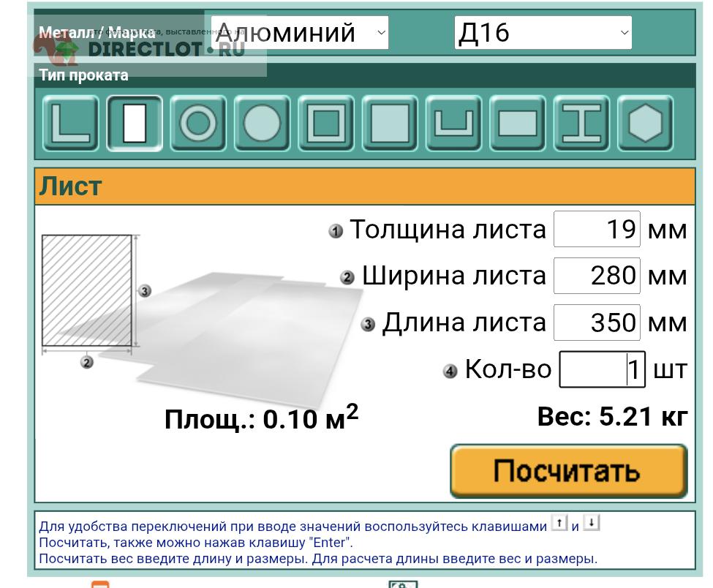713x588 pixels.
Task: Click the 'Толщина листа' label text
Action: tap(448, 229)
